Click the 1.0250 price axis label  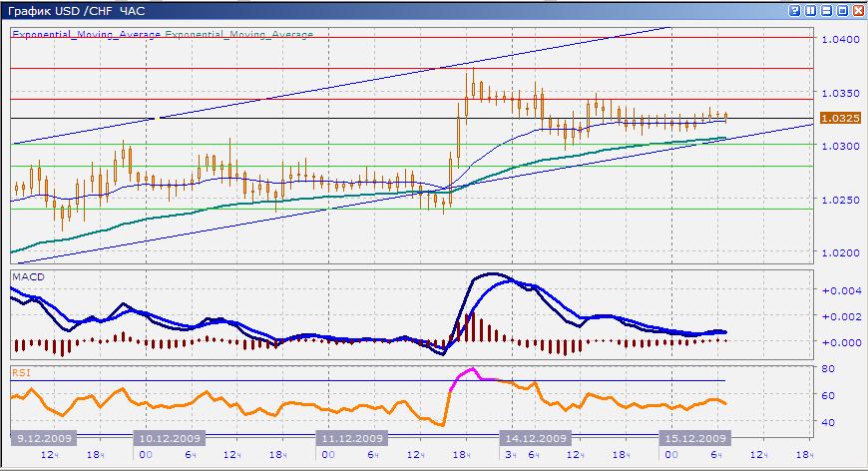(841, 200)
